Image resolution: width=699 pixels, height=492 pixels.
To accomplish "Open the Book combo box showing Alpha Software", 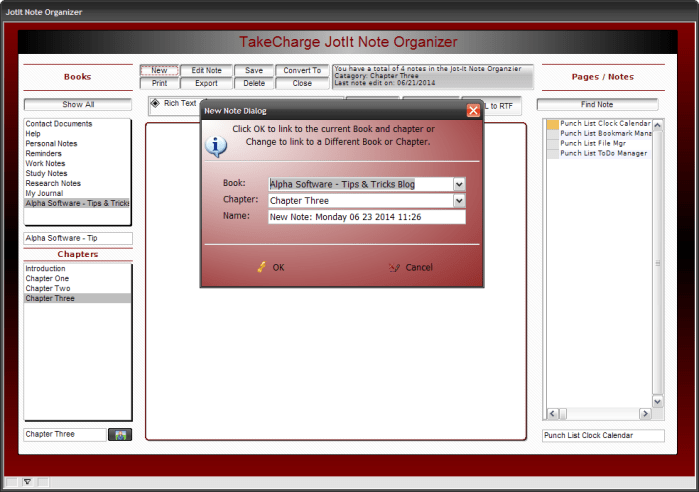I will (x=366, y=184).
